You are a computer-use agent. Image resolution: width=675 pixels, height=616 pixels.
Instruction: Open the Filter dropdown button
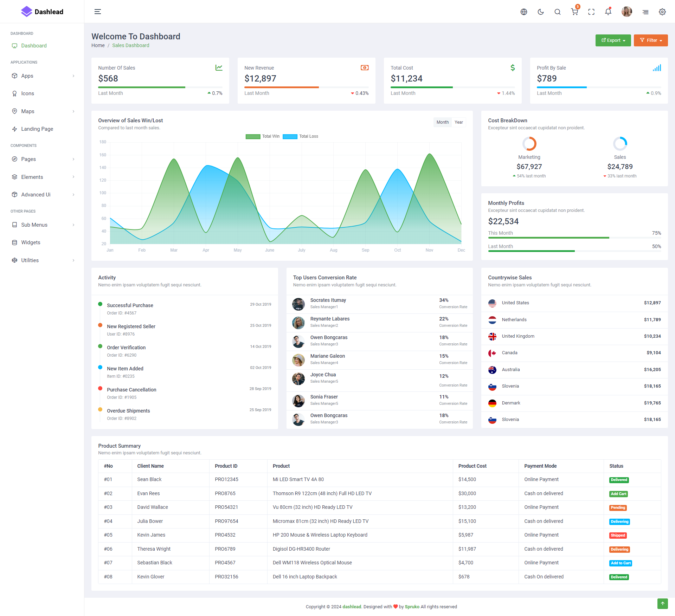point(651,40)
